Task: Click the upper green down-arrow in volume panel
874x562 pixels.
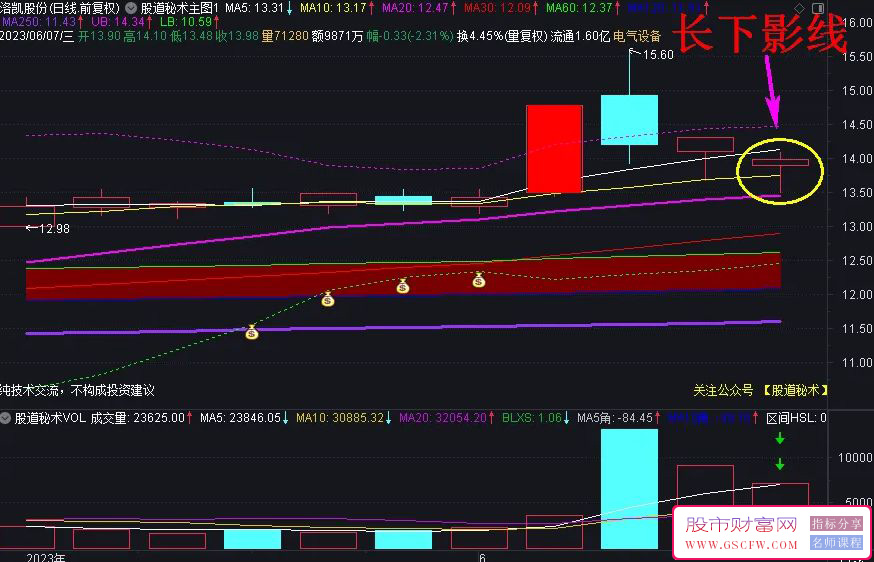Action: click(780, 439)
